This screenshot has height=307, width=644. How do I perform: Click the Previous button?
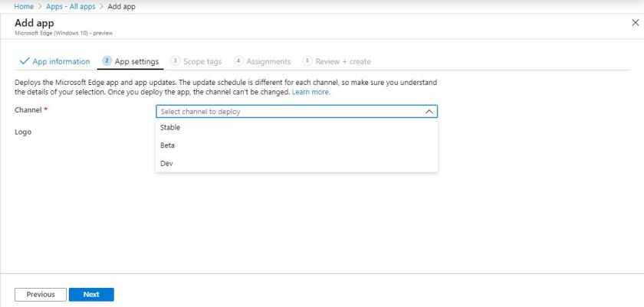click(41, 294)
